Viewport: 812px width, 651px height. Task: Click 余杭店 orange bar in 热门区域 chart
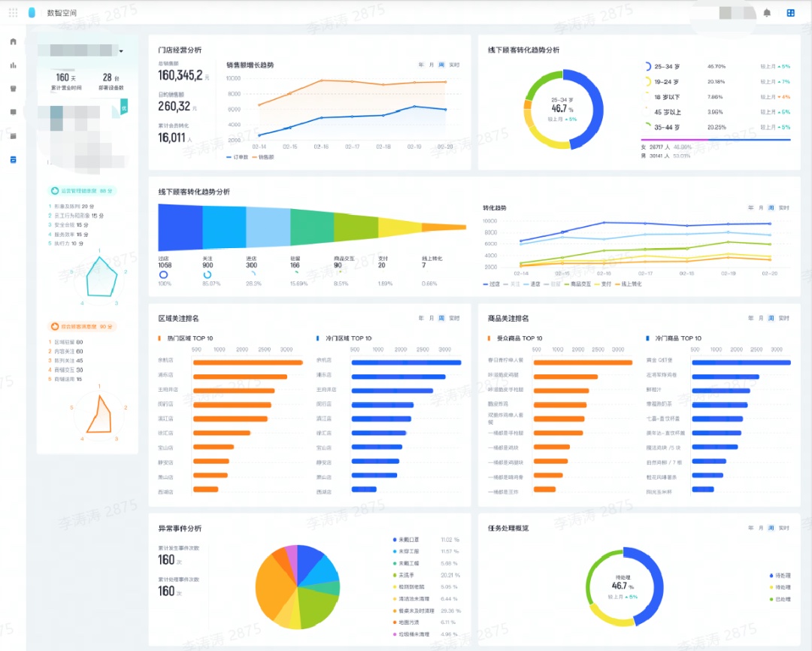(x=247, y=362)
